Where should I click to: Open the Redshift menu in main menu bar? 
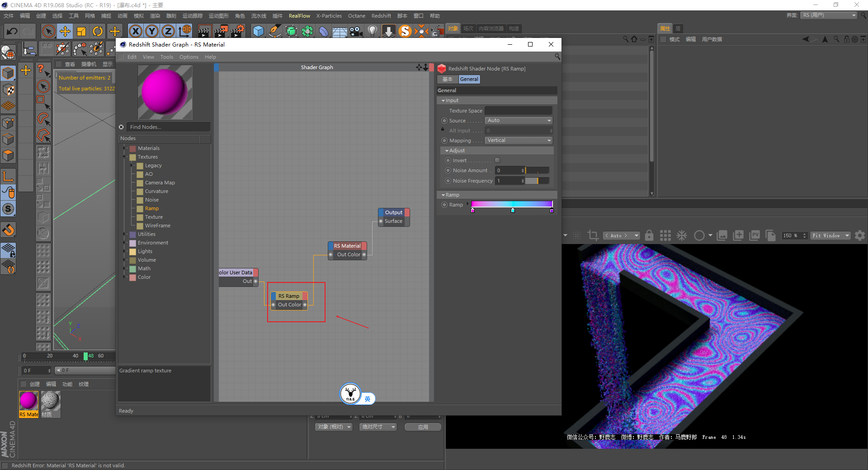tap(381, 16)
